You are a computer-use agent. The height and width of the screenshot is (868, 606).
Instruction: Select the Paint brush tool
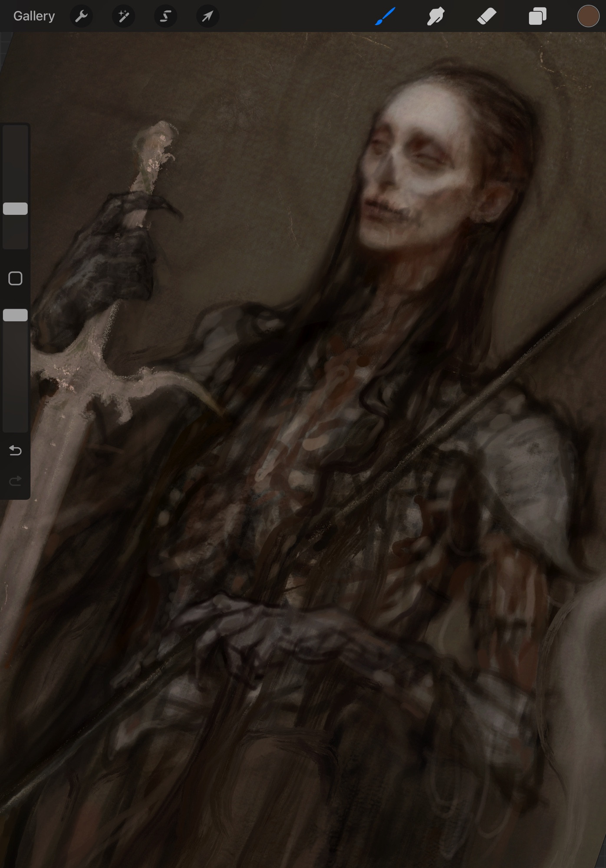coord(385,16)
